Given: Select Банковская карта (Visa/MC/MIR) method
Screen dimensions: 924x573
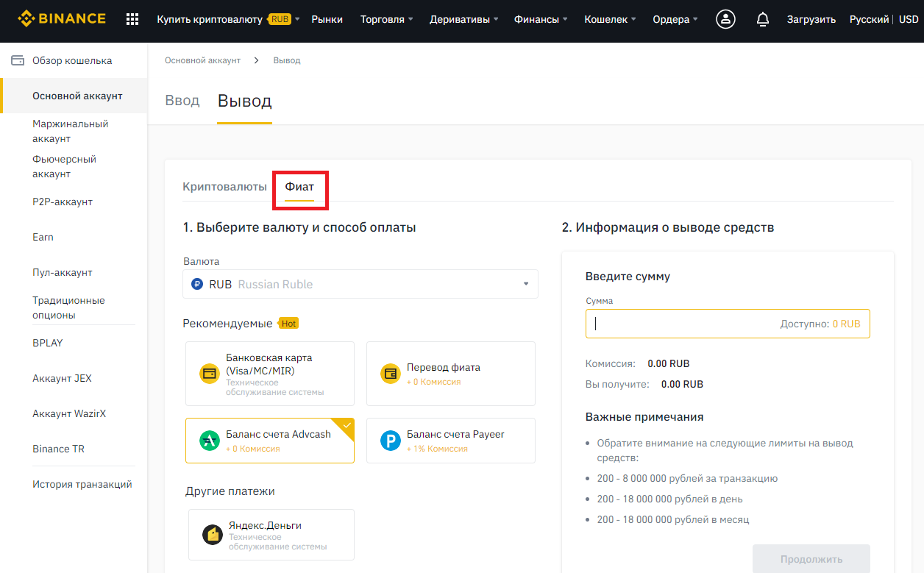Looking at the screenshot, I should pos(270,374).
